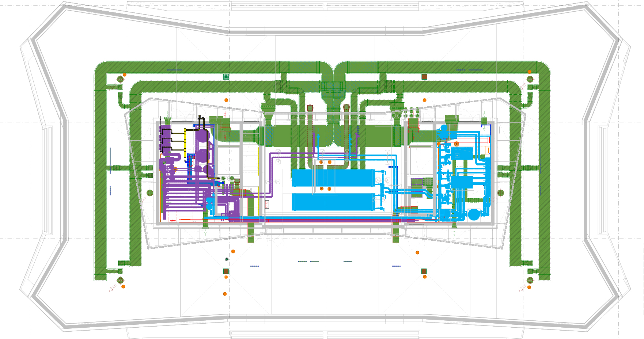This screenshot has width=644, height=339.
Task: Select the upper blue equipment box in right room
Action: pos(462,153)
